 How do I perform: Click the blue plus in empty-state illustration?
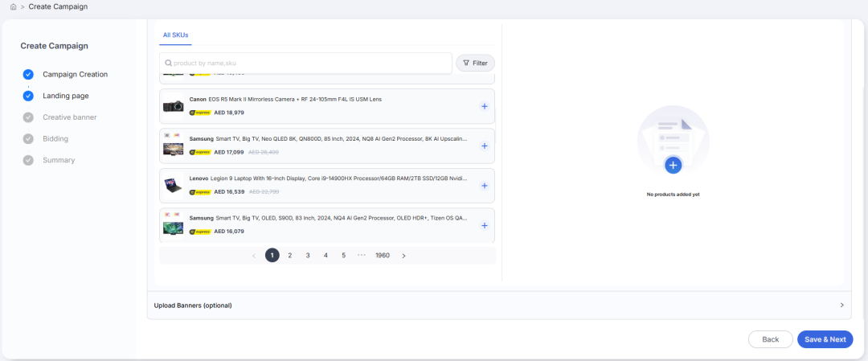click(x=673, y=165)
